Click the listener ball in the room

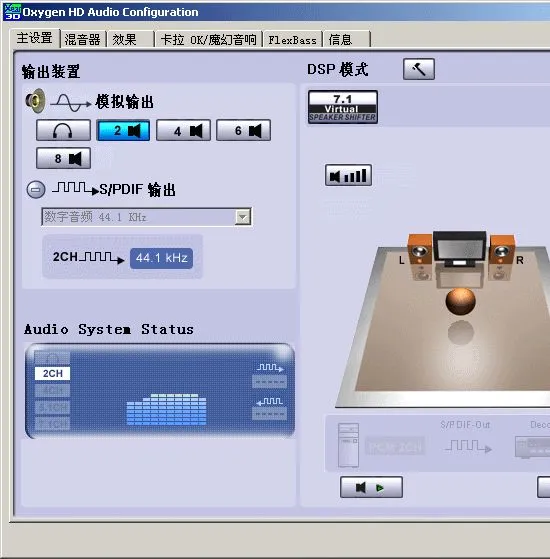461,301
